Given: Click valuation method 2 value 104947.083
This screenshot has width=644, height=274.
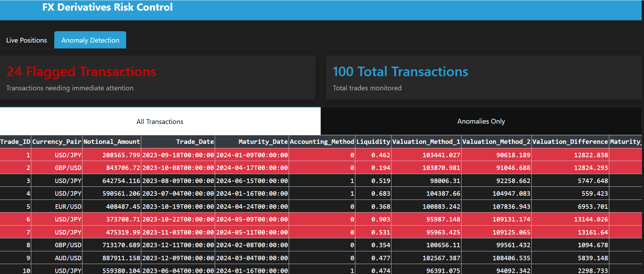Looking at the screenshot, I should coord(496,193).
